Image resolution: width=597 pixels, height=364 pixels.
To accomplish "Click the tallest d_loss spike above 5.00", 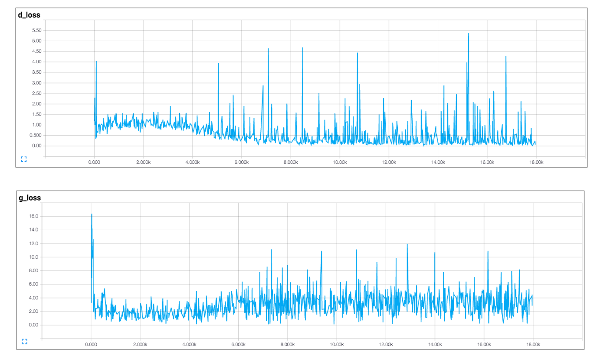I will (469, 34).
